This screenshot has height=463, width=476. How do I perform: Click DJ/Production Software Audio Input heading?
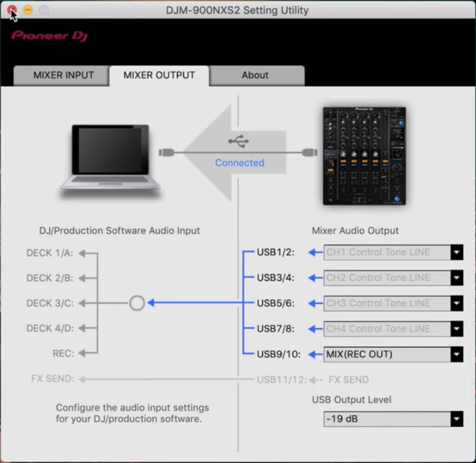pos(119,231)
